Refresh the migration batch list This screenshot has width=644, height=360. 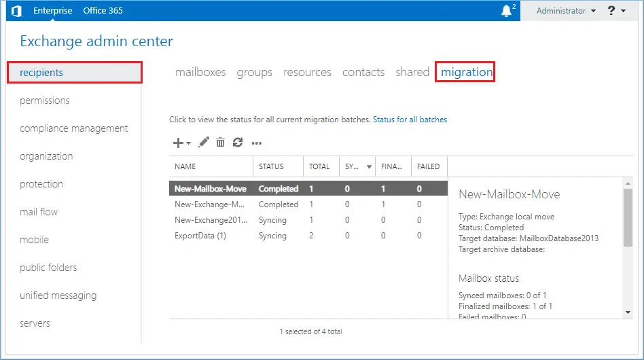237,143
